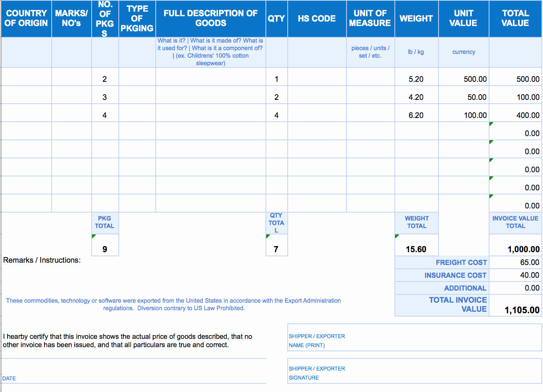543x392 pixels.
Task: Select the COUNTRY OF ORIGIN column header
Action: pyautogui.click(x=26, y=18)
